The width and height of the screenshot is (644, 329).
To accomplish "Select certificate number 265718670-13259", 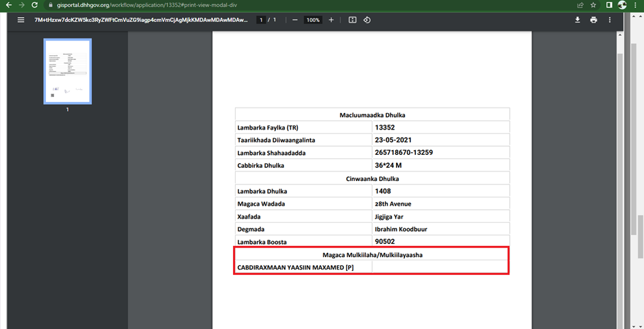I will (404, 152).
